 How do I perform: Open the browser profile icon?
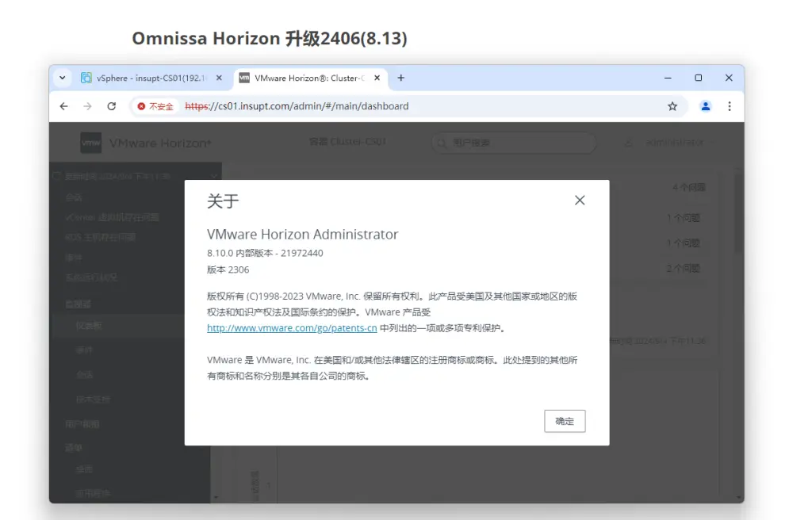coord(705,106)
